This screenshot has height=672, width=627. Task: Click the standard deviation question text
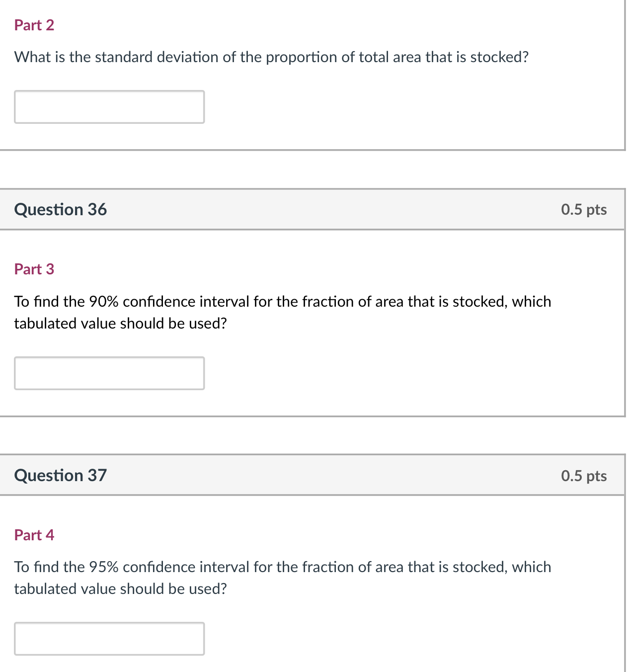pyautogui.click(x=271, y=57)
